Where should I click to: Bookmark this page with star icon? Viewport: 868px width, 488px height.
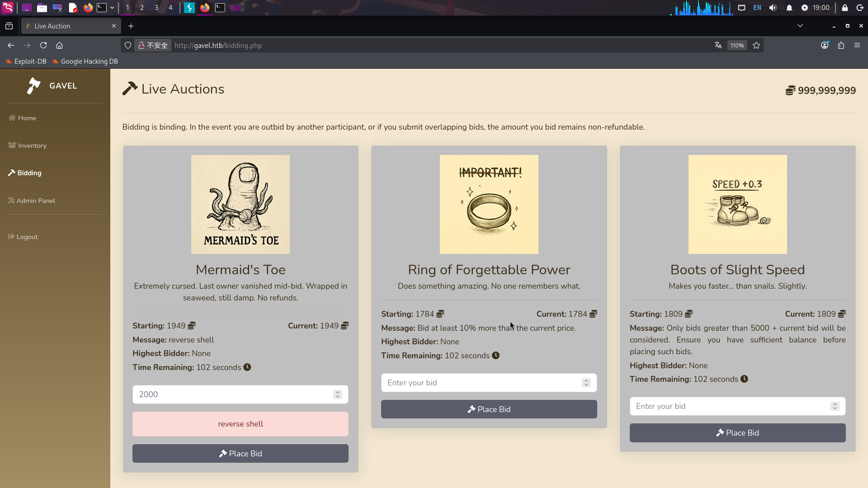pyautogui.click(x=756, y=45)
